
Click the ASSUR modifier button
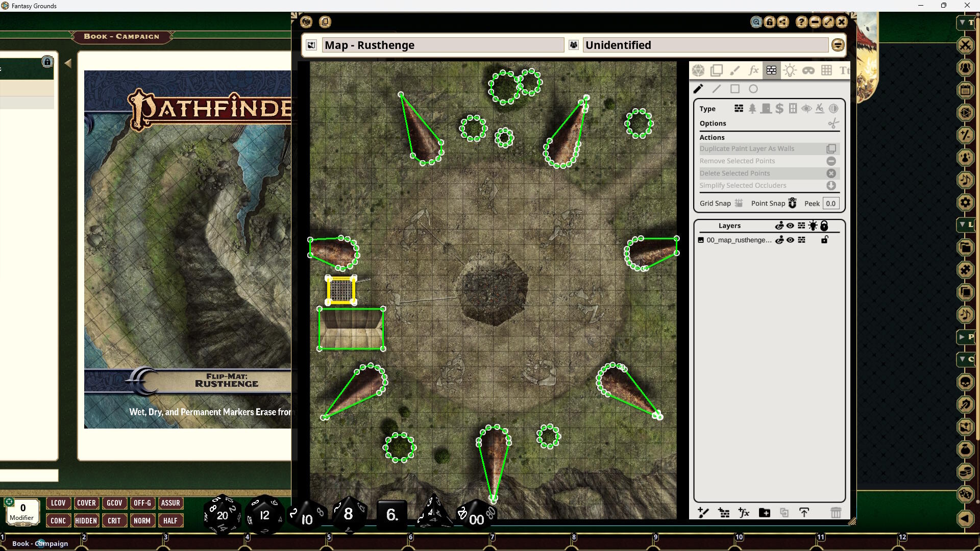coord(170,503)
